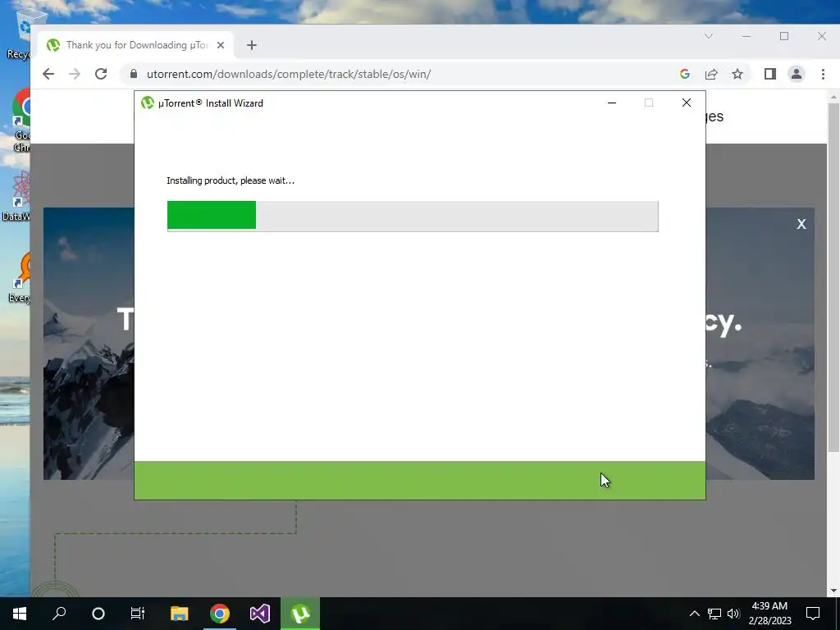The image size is (840, 630).
Task: Open the Windows Start menu
Action: point(20,614)
